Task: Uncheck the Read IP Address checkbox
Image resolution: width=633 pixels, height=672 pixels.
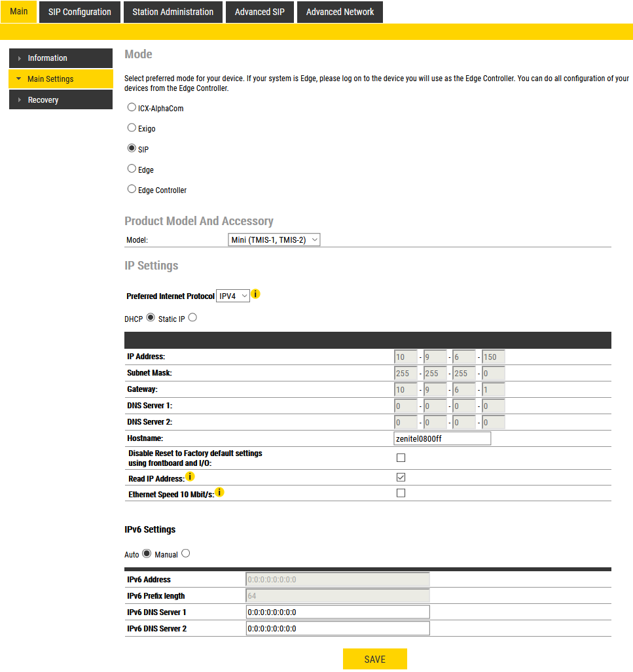Action: pos(401,478)
